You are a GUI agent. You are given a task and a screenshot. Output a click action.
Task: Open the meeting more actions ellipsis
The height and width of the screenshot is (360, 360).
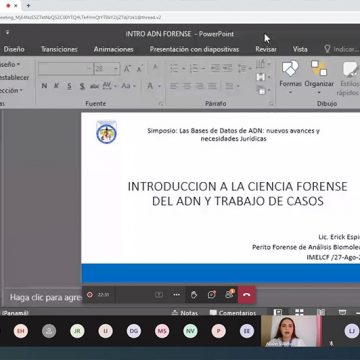pyautogui.click(x=177, y=295)
